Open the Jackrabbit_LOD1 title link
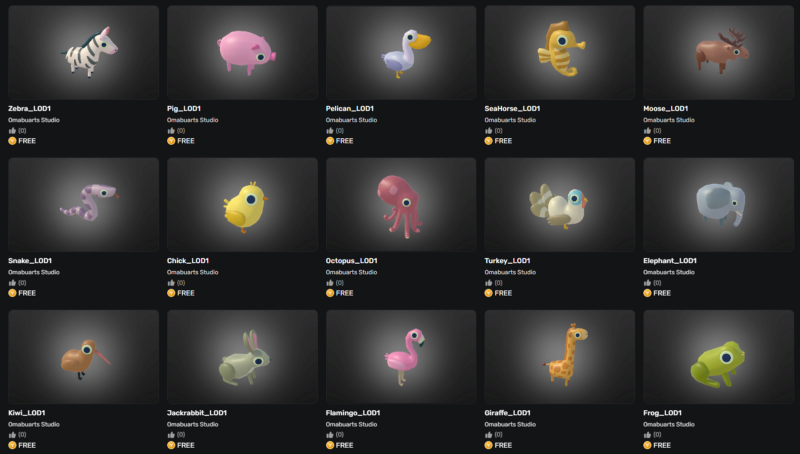Viewport: 800px width, 454px height. click(x=196, y=413)
